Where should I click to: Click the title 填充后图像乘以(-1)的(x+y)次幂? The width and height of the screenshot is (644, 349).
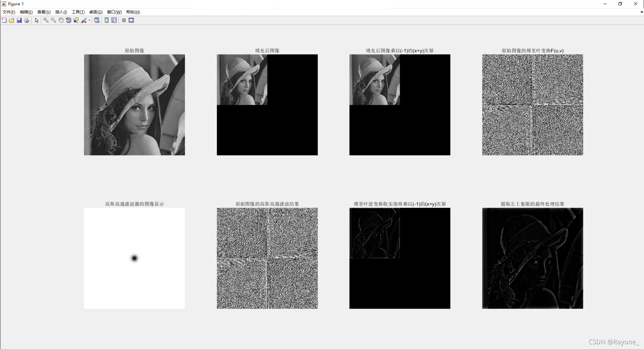point(400,51)
